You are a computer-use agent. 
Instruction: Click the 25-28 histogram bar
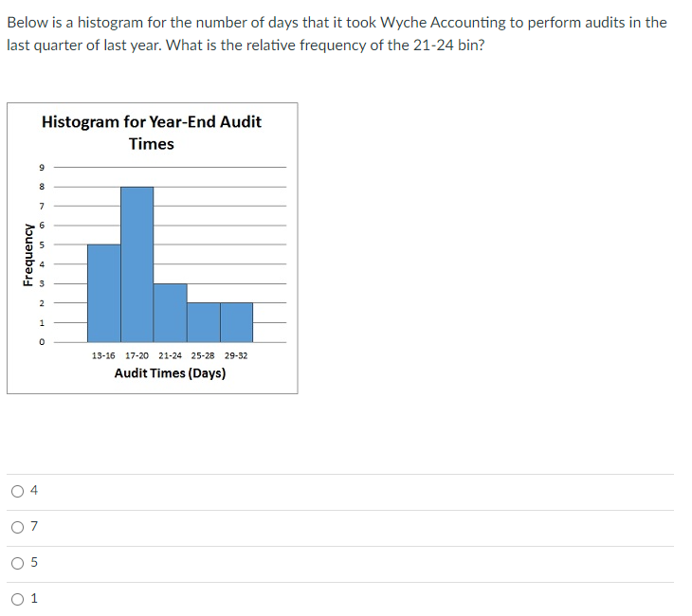tap(203, 322)
